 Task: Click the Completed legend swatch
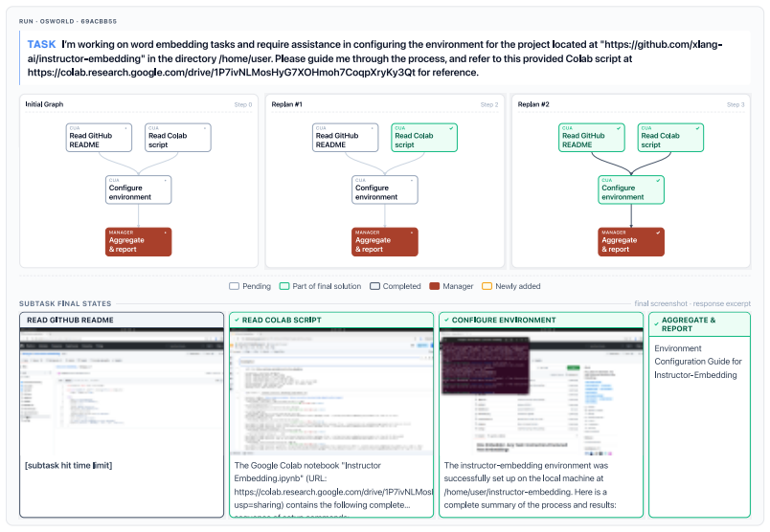[x=374, y=286]
